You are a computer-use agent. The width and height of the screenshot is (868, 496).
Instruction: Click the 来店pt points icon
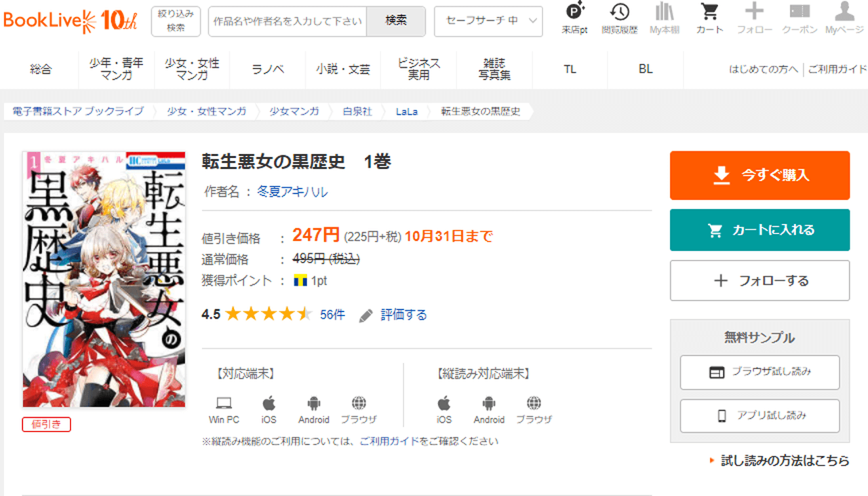(x=575, y=18)
